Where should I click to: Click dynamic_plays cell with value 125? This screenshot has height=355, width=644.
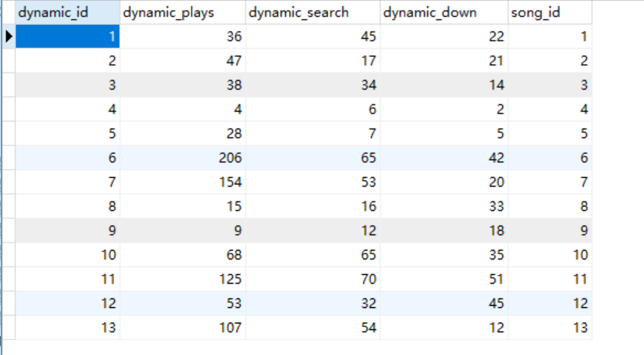183,279
